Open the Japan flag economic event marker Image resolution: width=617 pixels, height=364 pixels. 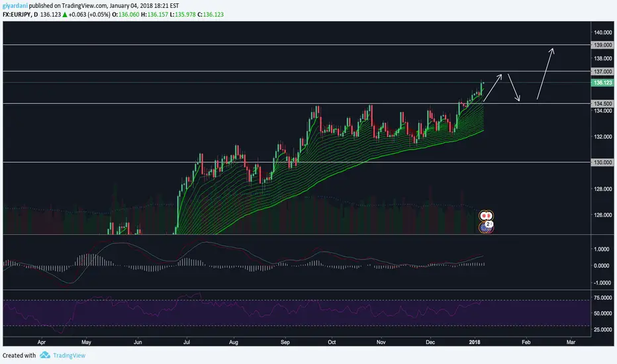(487, 216)
